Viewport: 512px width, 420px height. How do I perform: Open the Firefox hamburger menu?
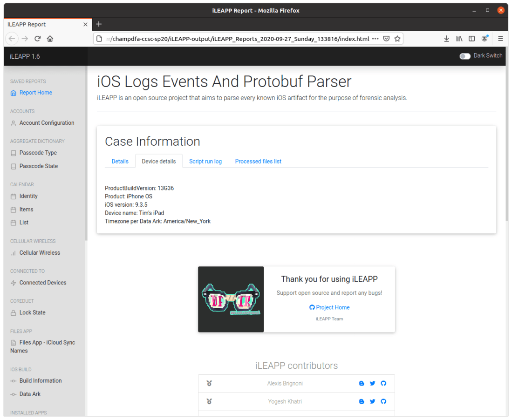point(500,39)
